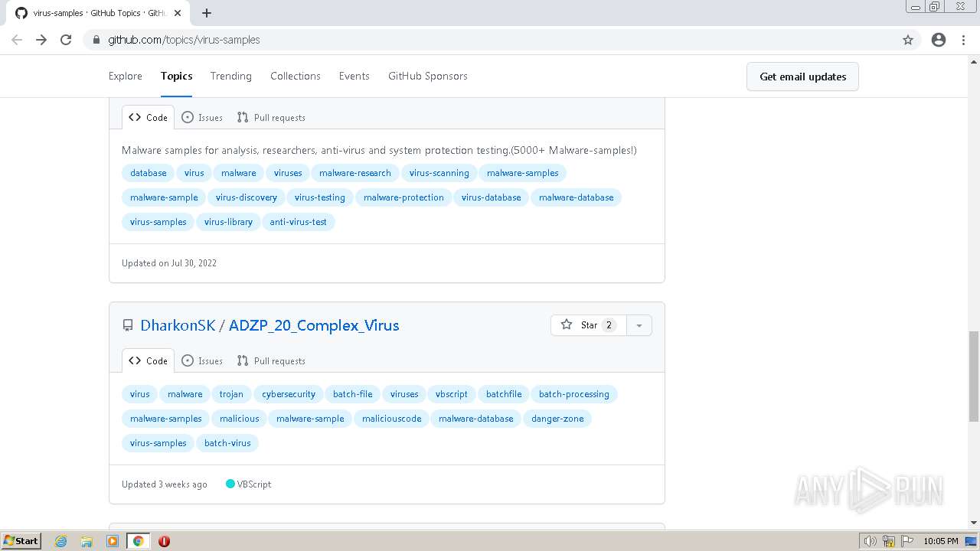Open Events navigation link
The image size is (980, 551).
354,76
